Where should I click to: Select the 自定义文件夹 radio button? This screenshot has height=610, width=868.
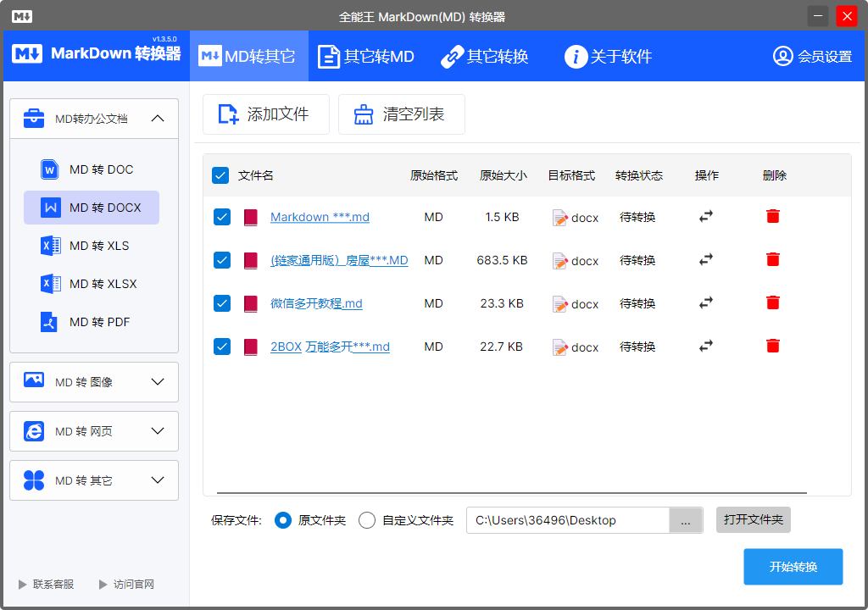(x=367, y=520)
